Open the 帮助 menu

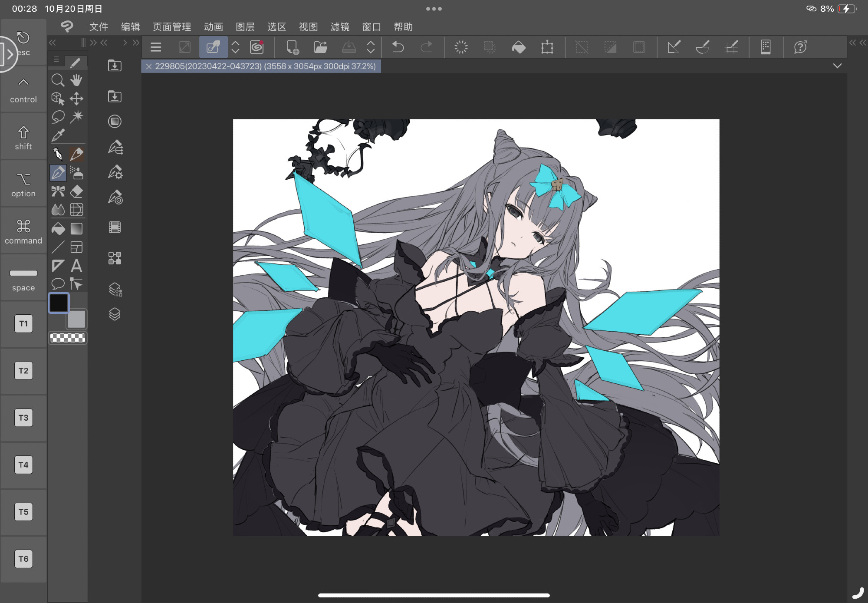coord(403,27)
